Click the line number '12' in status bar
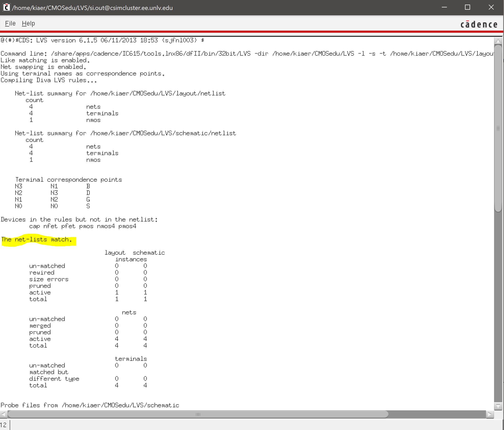This screenshot has height=430, width=504. [x=3, y=425]
